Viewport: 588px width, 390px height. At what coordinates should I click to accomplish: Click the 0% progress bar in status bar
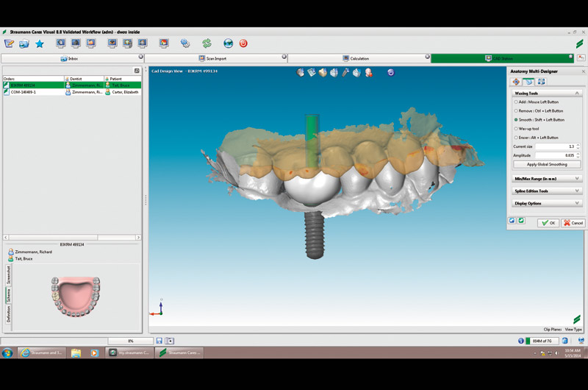coord(131,341)
